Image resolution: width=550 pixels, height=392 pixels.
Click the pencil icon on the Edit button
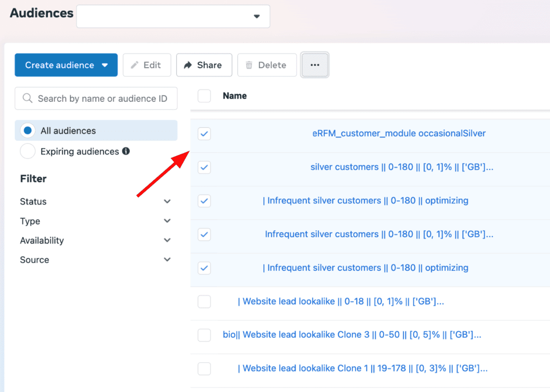tap(134, 65)
